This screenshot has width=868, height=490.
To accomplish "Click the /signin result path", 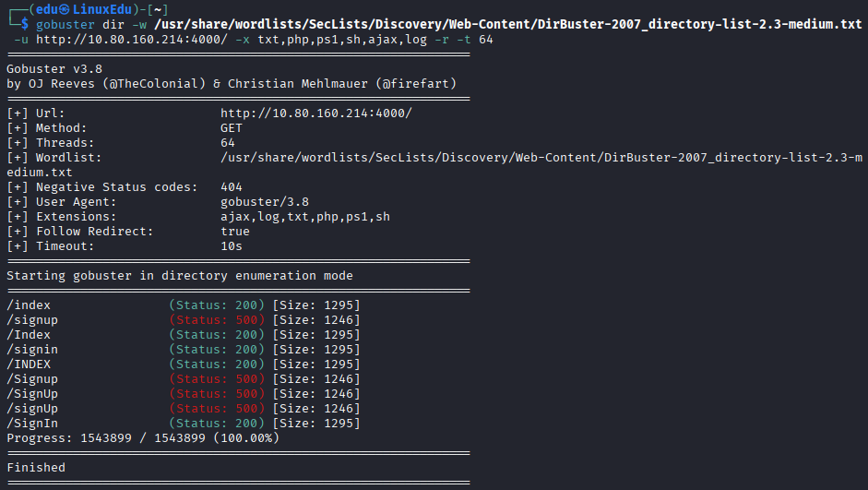I will click(x=32, y=350).
